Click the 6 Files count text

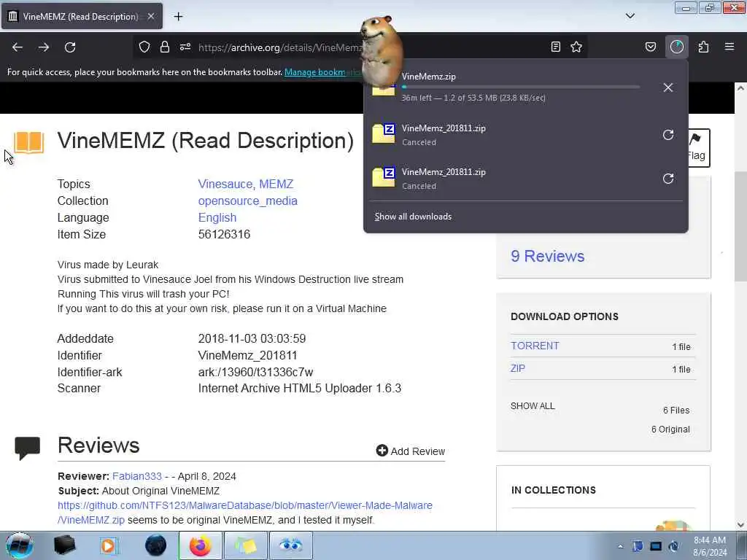point(676,411)
